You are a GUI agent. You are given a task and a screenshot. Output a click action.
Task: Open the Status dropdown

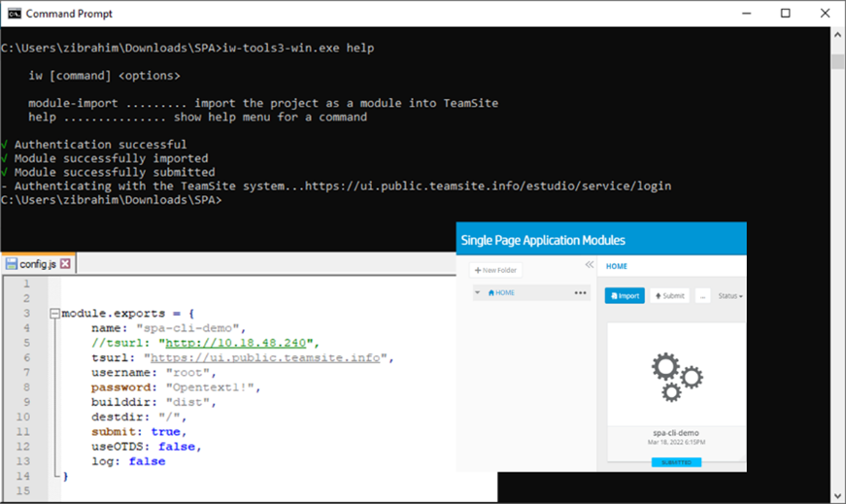click(730, 295)
